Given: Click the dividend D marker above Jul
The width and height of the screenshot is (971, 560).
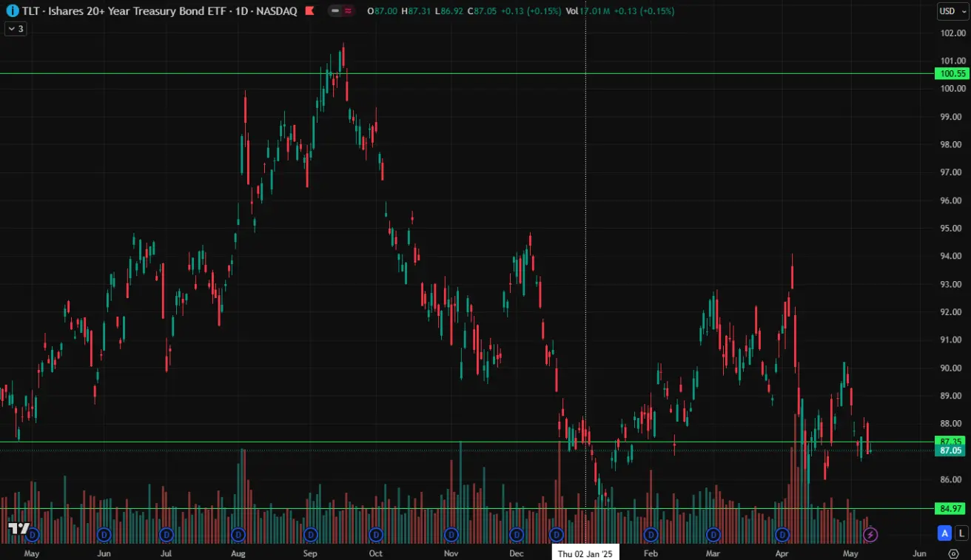Looking at the screenshot, I should [166, 534].
